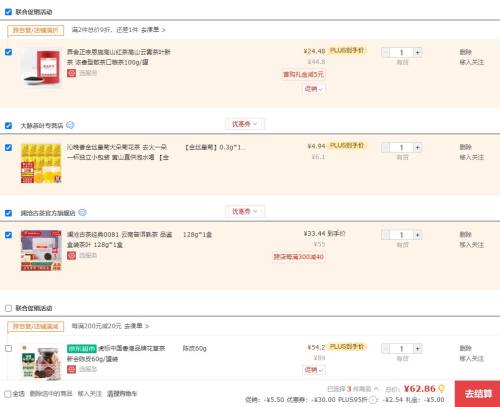Check the unchecked 陈皮60g product checkbox
Image resolution: width=500 pixels, height=407 pixels.
8,348
